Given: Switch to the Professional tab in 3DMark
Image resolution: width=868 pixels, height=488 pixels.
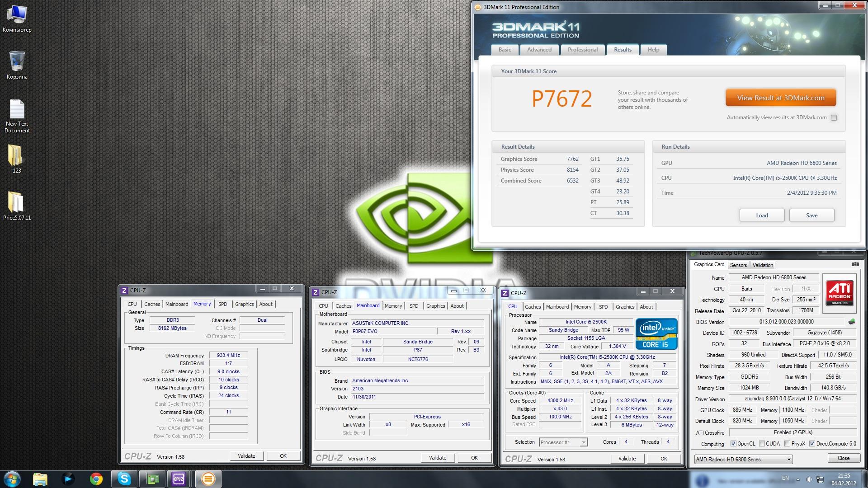Looking at the screenshot, I should [582, 50].
